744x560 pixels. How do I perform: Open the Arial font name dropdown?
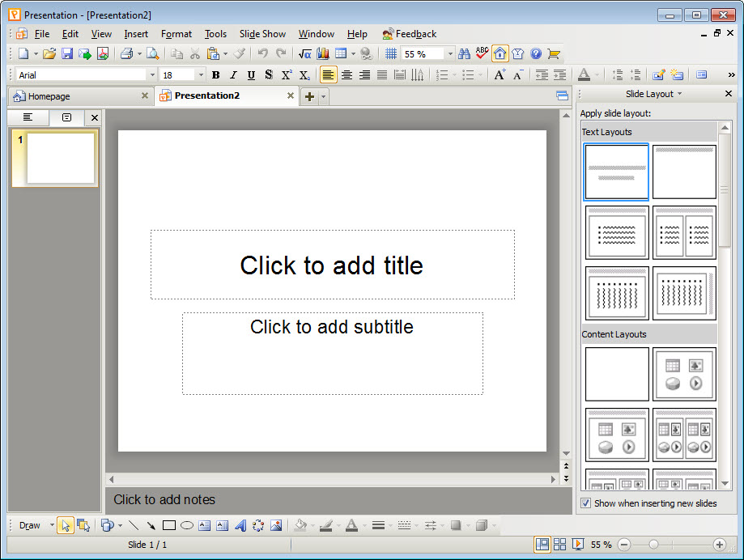click(152, 75)
